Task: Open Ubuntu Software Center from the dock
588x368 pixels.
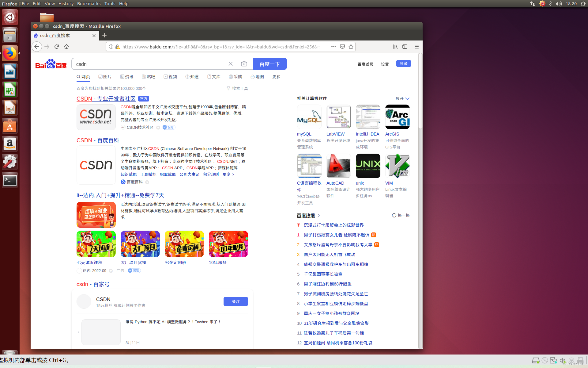Action: click(x=10, y=126)
